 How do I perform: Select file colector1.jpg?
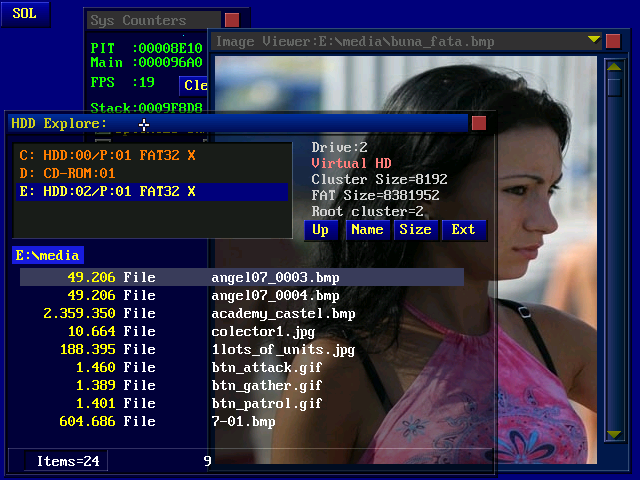pos(242,331)
